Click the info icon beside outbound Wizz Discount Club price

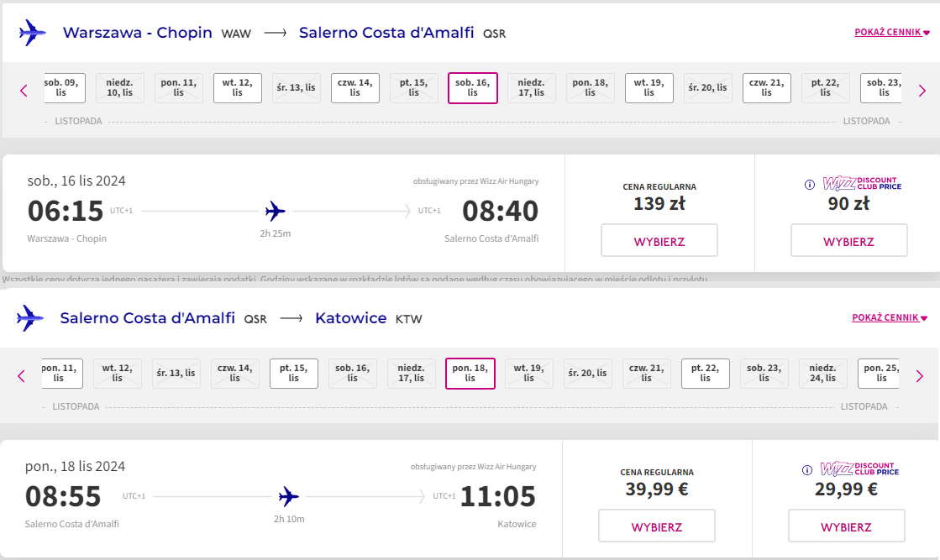point(809,185)
